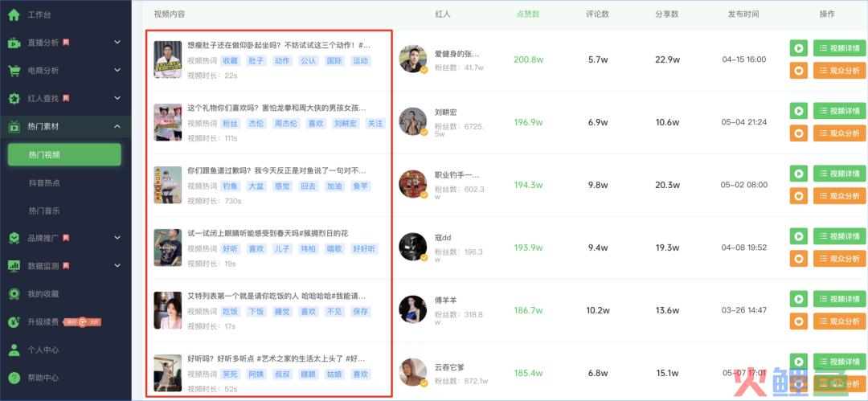Screen dimensions: 868x401
Task: Expand the 品牌推广 menu chevron
Action: pyautogui.click(x=117, y=238)
